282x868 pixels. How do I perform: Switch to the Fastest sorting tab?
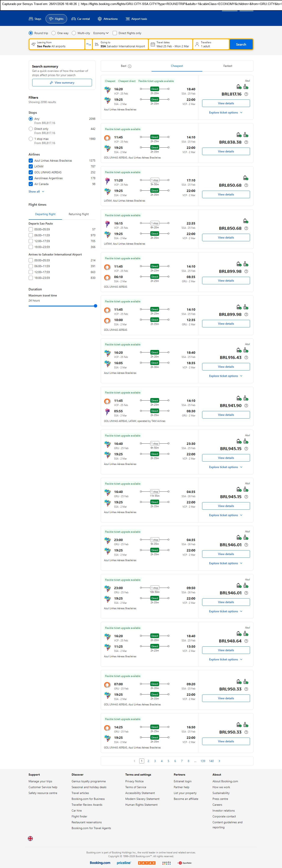[228, 66]
